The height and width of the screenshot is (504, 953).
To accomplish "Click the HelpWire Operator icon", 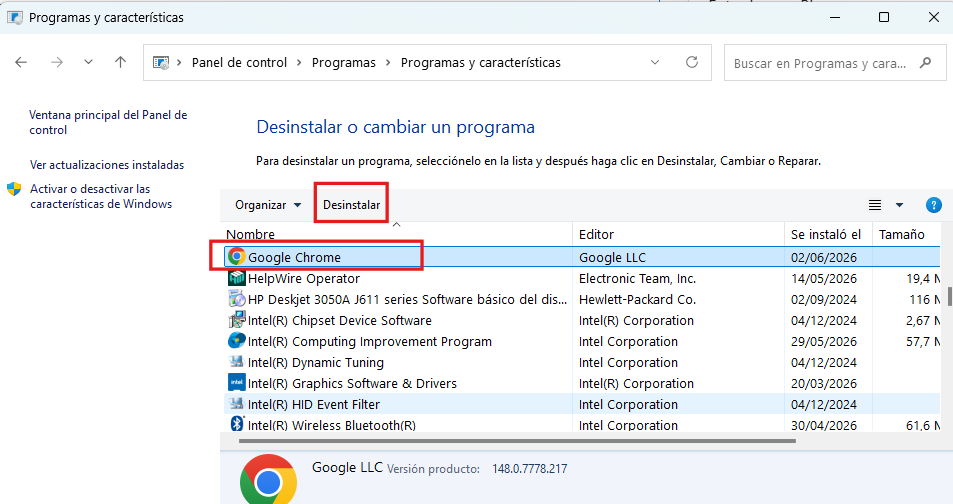I will point(236,278).
